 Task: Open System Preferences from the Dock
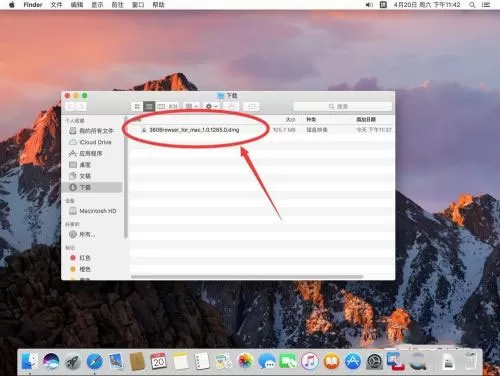click(x=374, y=361)
